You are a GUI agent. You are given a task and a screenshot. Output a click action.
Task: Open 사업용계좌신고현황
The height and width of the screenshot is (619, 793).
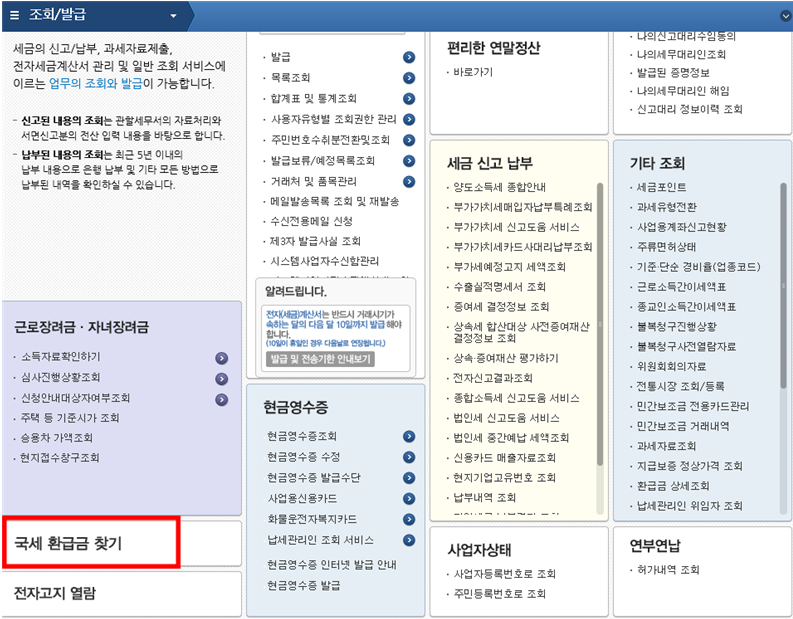(x=681, y=228)
